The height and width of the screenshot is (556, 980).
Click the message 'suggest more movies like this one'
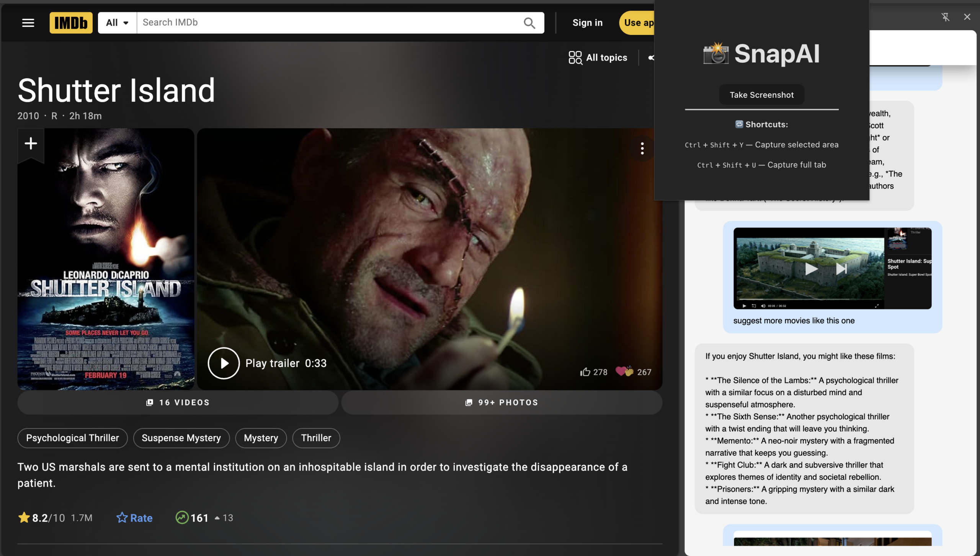click(x=794, y=321)
